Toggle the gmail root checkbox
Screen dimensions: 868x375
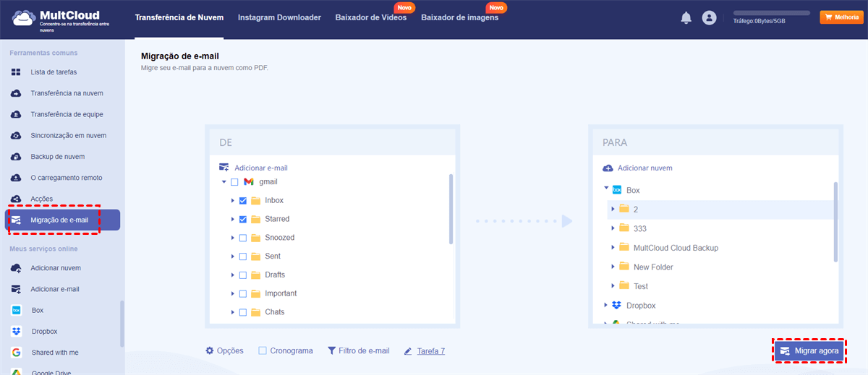(x=234, y=182)
